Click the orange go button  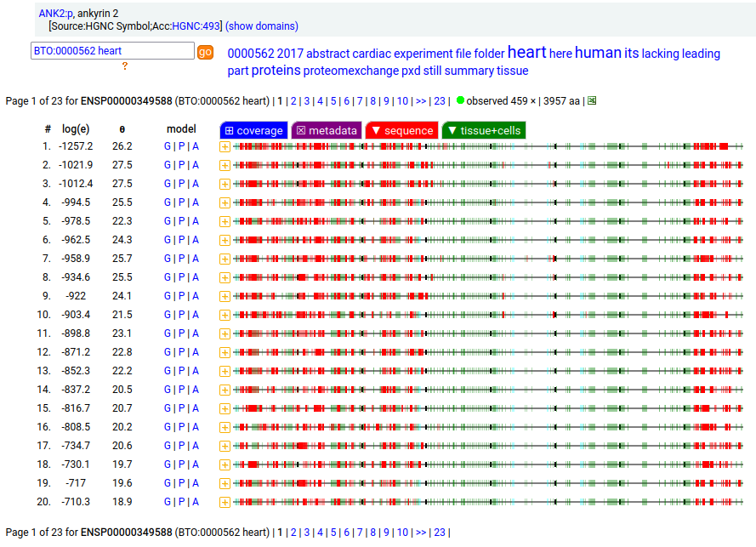point(206,52)
